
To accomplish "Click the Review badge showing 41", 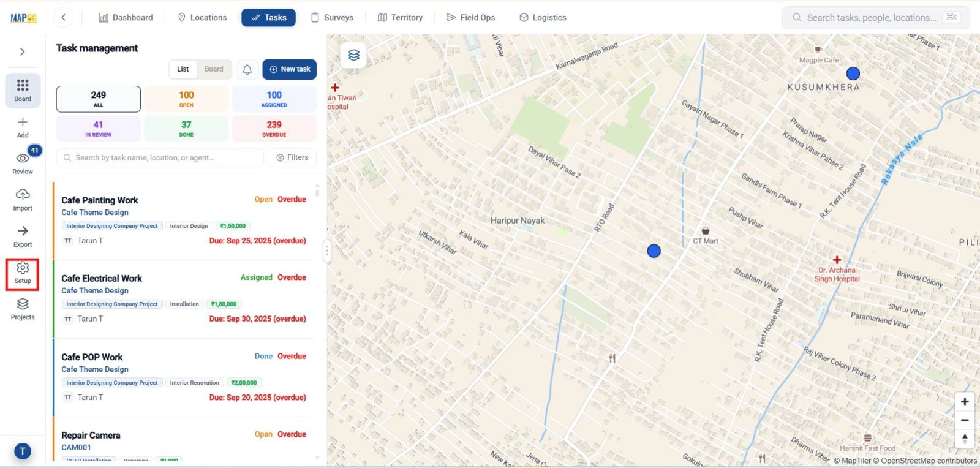I will click(35, 150).
